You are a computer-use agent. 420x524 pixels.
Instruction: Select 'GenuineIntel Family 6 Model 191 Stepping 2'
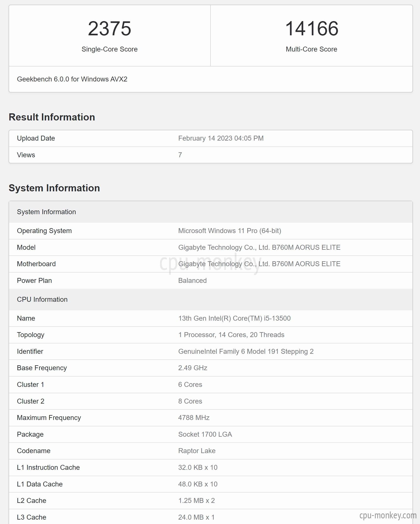[246, 351]
